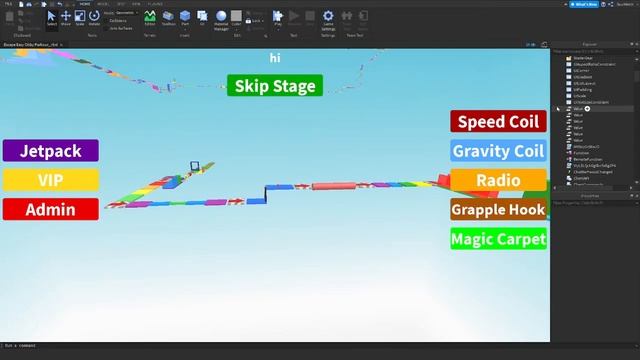Activate the Scale tool
The height and width of the screenshot is (360, 640).
click(x=80, y=18)
